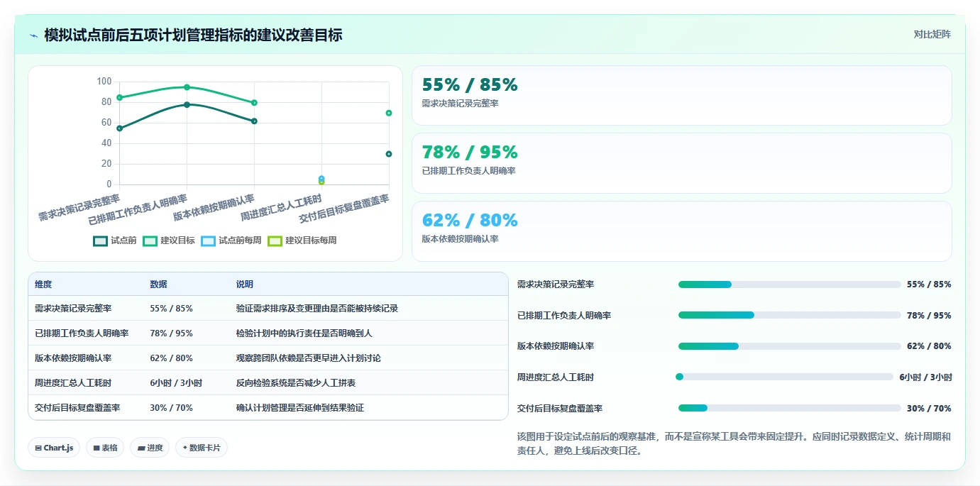Select the Chart.js tag chip

(x=54, y=448)
